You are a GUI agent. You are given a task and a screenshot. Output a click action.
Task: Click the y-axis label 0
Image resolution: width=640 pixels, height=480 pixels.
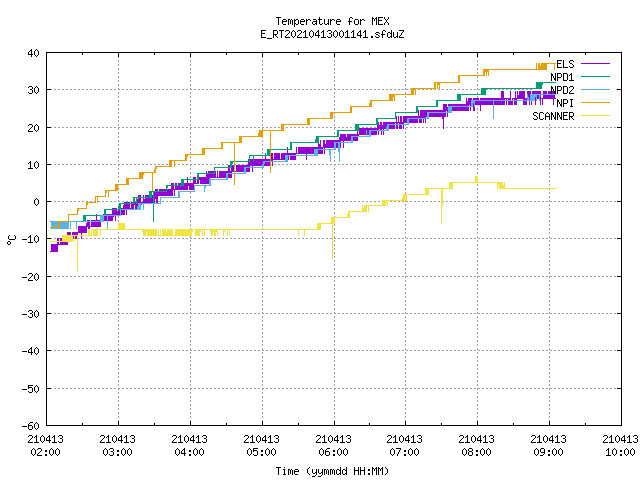pyautogui.click(x=37, y=202)
